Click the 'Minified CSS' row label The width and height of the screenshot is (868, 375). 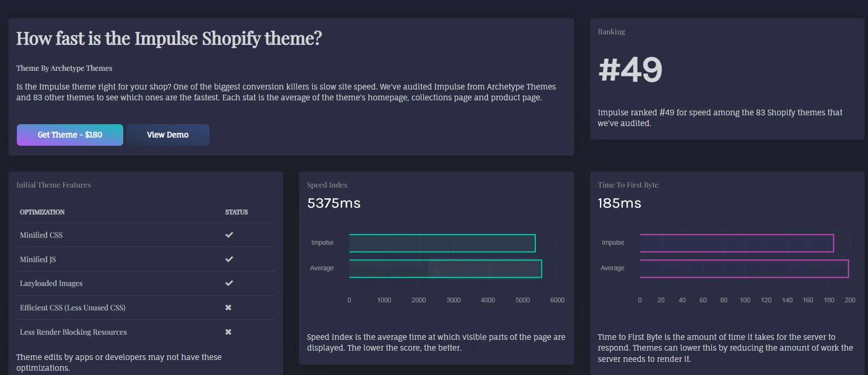41,235
